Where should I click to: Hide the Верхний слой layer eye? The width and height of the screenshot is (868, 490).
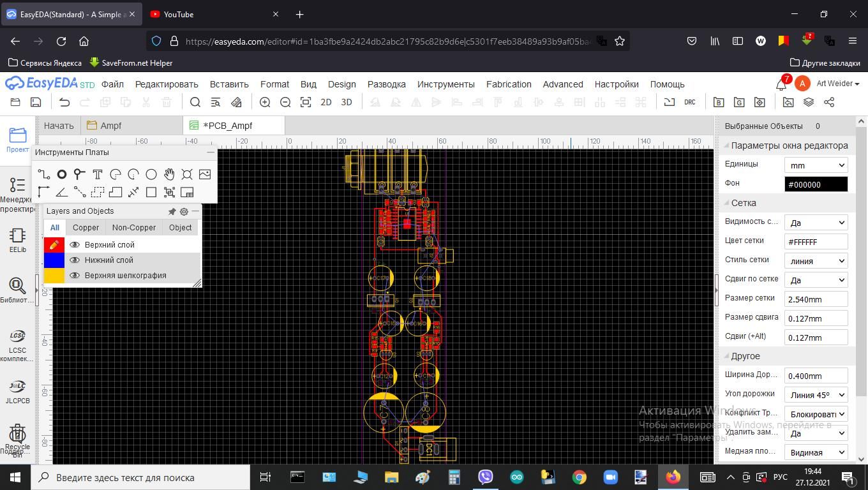[75, 245]
